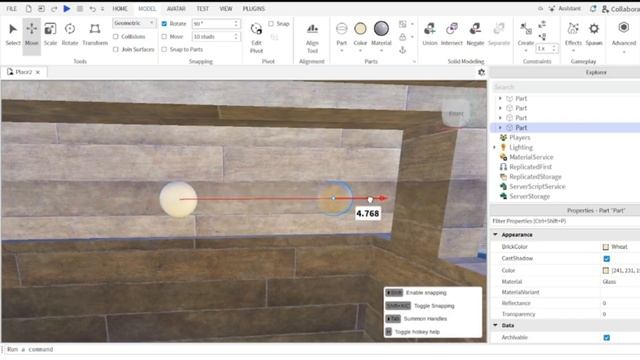Click the Material sphere icon
640x360 pixels.
point(381,29)
